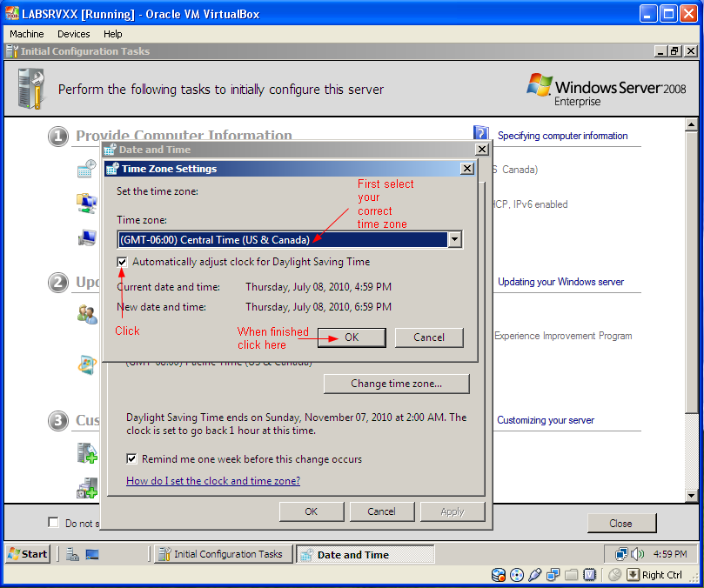704x588 pixels.
Task: Open the VirtualBox Help menu
Action: (113, 34)
